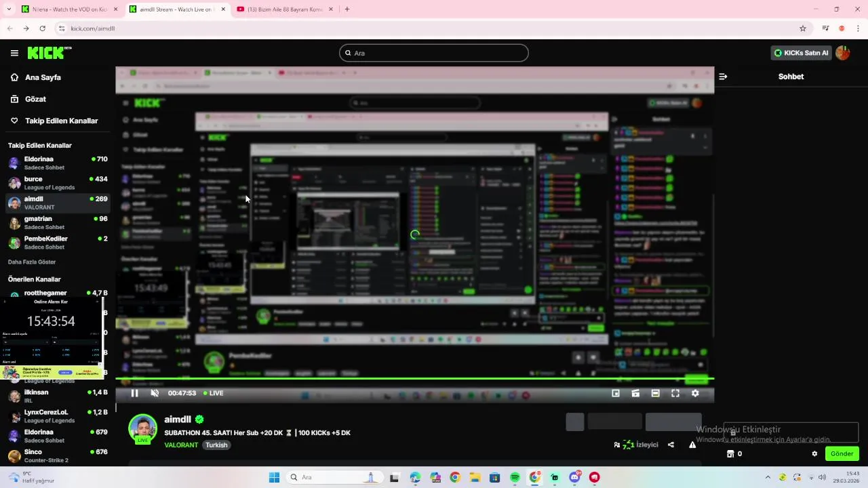Viewport: 868px width, 488px height.
Task: Go back to previous page
Action: [9, 28]
